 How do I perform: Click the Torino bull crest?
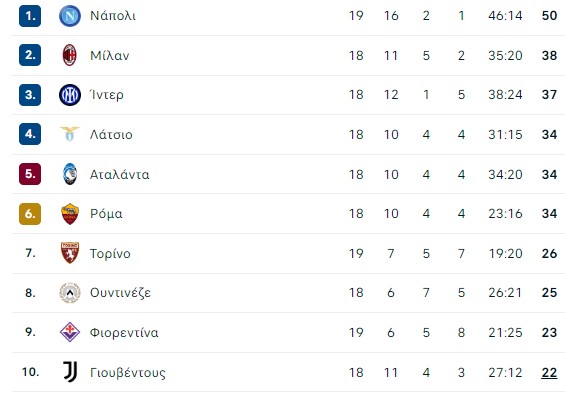[70, 253]
